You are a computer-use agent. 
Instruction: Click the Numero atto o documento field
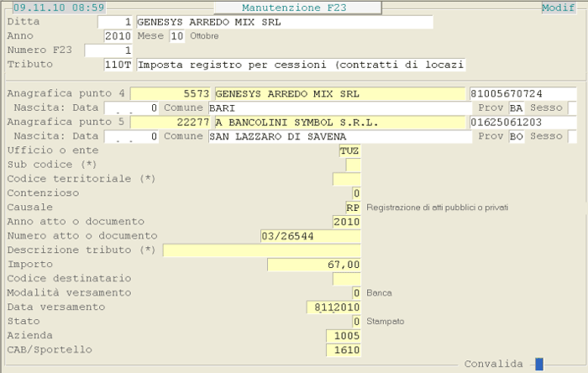coord(311,236)
